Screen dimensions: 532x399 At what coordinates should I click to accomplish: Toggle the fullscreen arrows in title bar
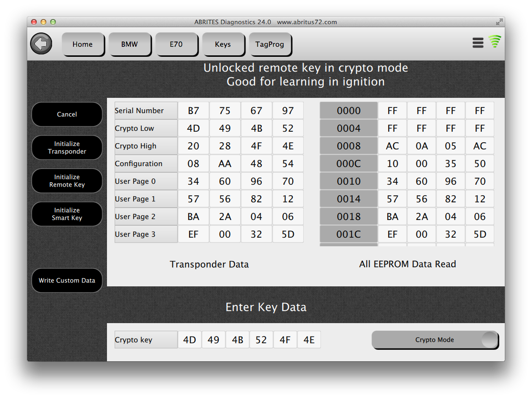499,22
